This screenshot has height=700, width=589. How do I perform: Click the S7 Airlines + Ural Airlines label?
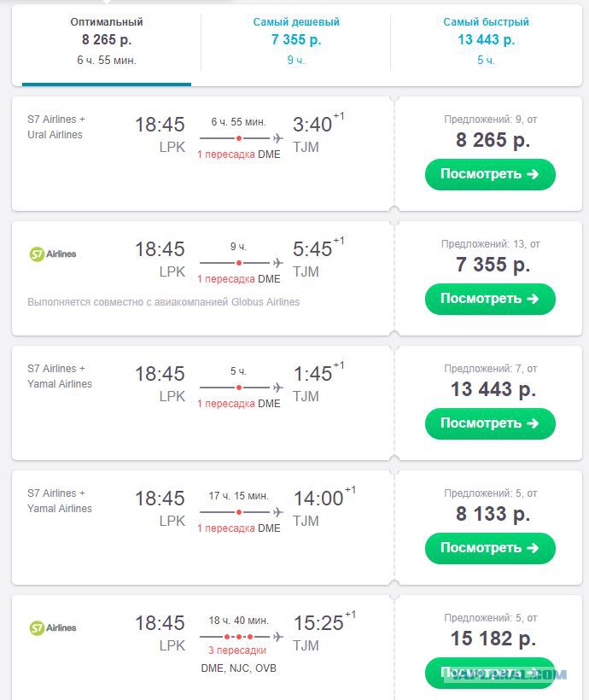click(x=56, y=127)
